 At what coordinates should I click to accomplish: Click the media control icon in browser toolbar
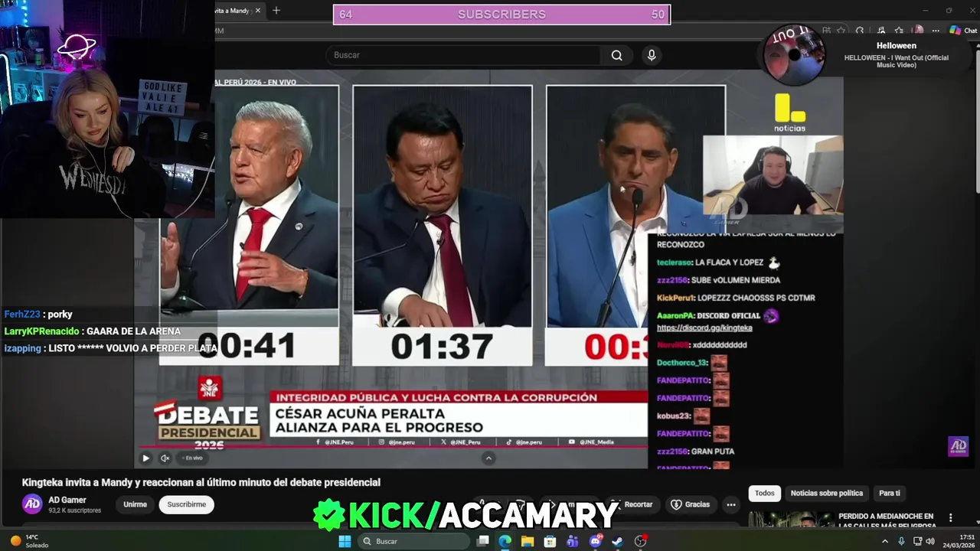pyautogui.click(x=881, y=31)
